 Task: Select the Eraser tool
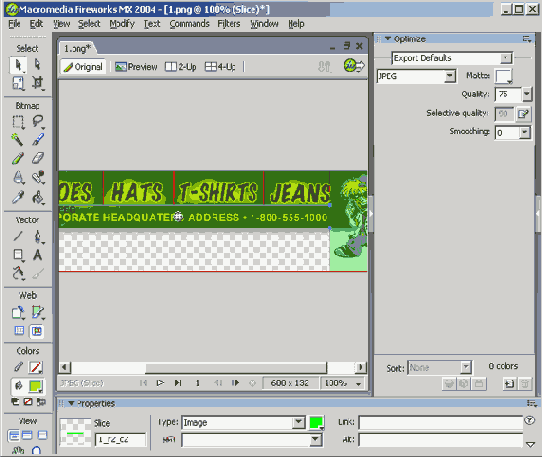(38, 158)
